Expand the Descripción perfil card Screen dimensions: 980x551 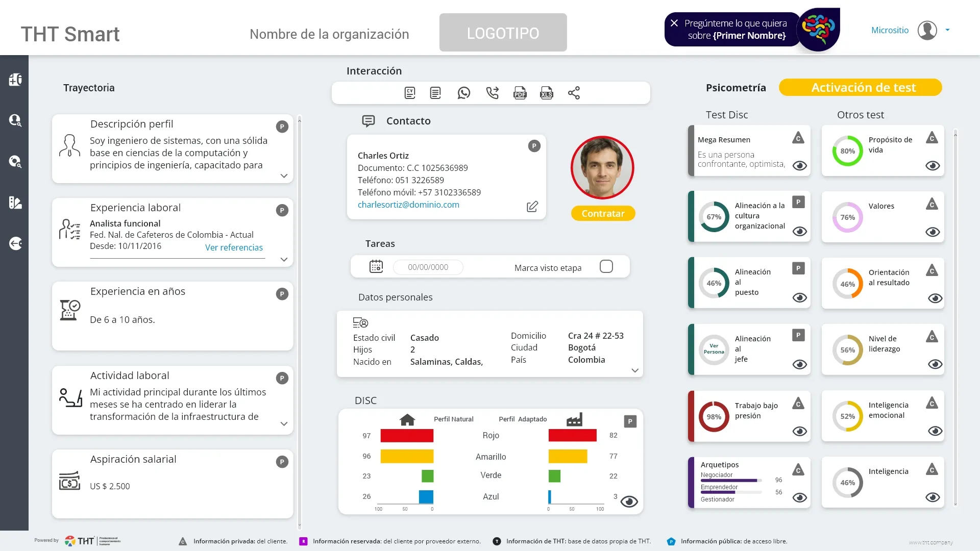(x=284, y=176)
